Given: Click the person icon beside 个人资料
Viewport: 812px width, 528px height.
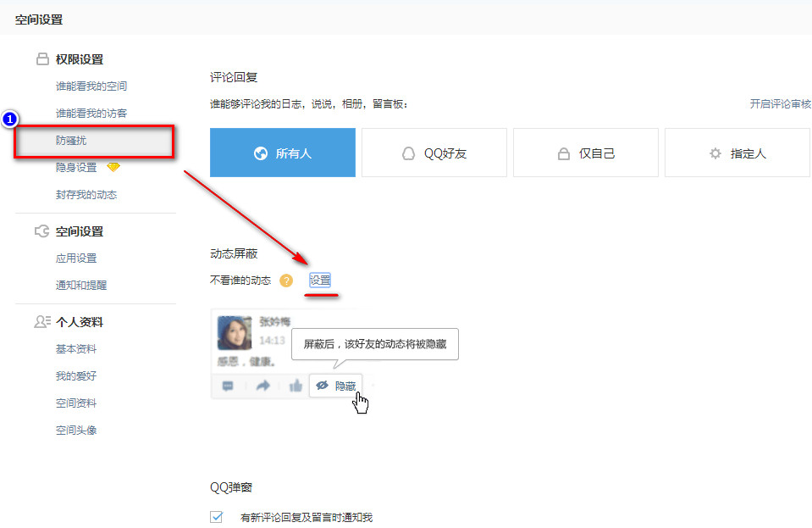Looking at the screenshot, I should pos(42,322).
